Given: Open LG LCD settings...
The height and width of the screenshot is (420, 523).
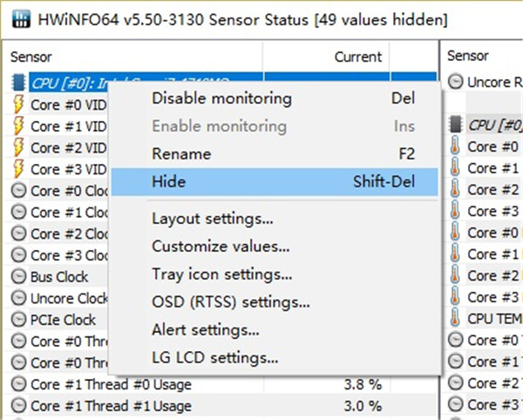Looking at the screenshot, I should click(215, 358).
